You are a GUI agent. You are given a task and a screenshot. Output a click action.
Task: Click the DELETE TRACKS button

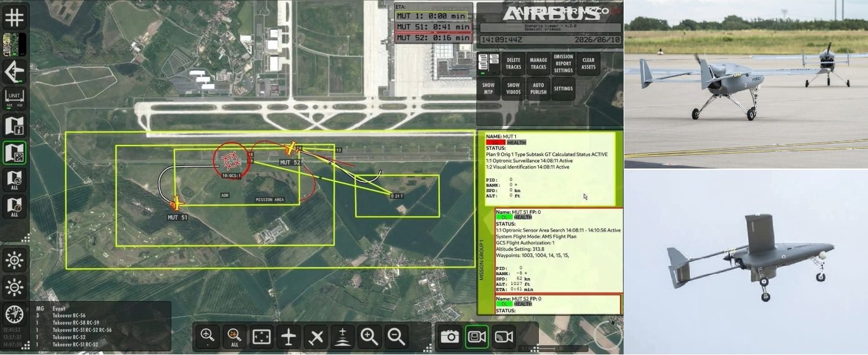(513, 63)
